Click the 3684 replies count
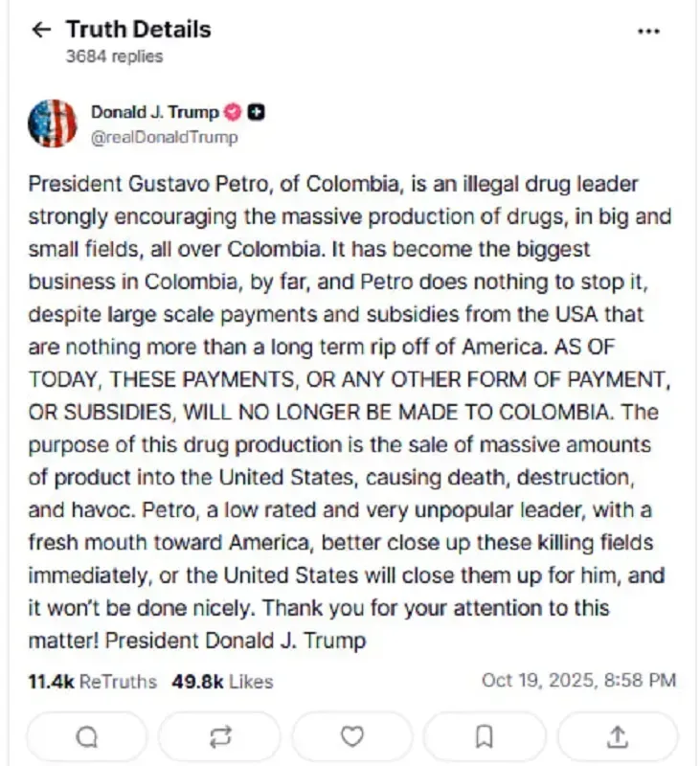The image size is (700, 766). click(x=114, y=56)
